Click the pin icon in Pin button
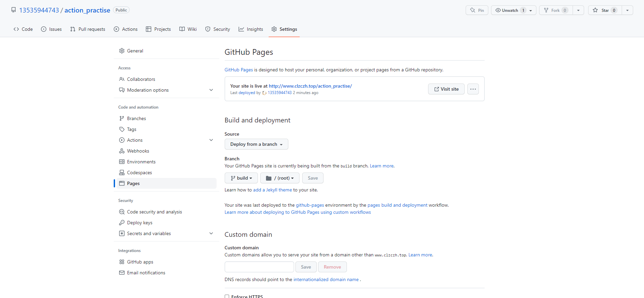Image resolution: width=644 pixels, height=298 pixels. (473, 10)
